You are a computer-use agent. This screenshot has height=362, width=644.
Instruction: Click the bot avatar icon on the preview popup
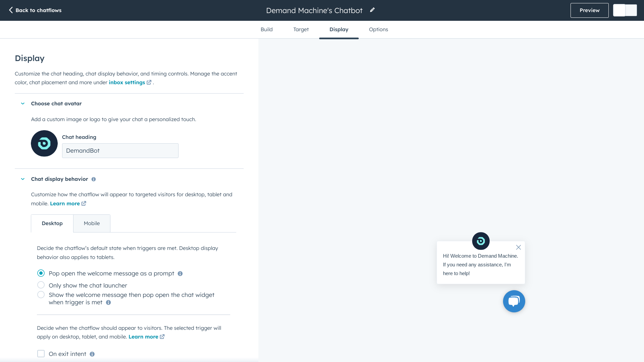pyautogui.click(x=481, y=241)
